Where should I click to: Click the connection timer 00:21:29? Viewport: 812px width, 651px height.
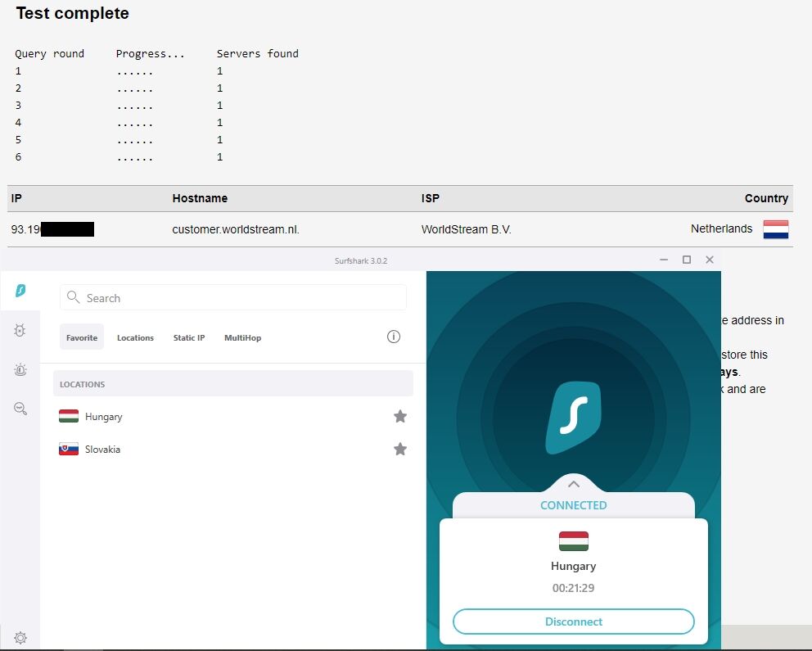573,588
